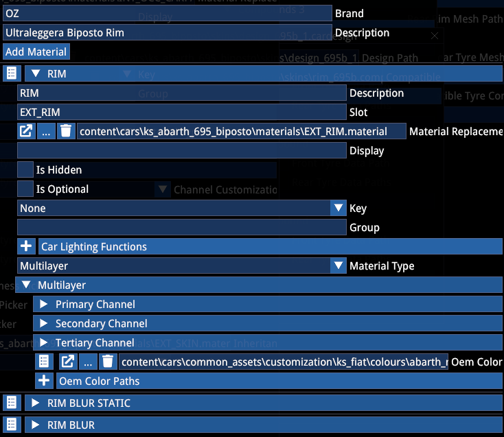
Task: Edit the Ultraleggera Biposto Rim description field
Action: click(x=168, y=32)
